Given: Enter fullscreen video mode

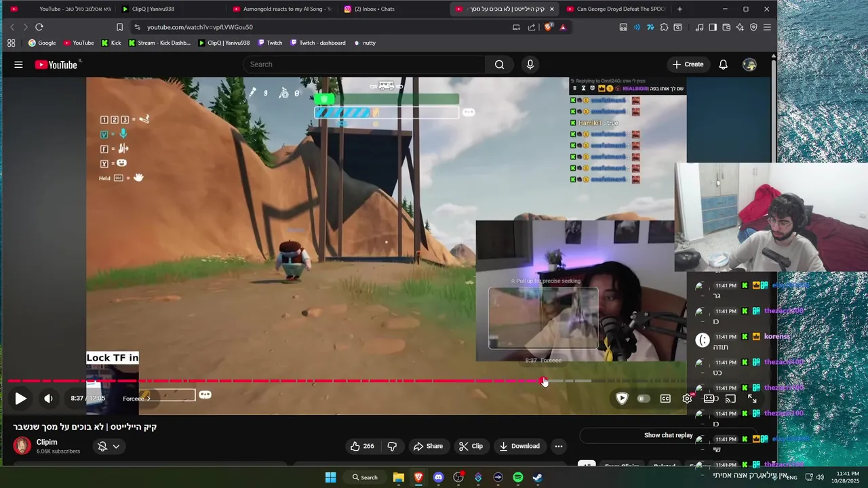Looking at the screenshot, I should pyautogui.click(x=752, y=399).
